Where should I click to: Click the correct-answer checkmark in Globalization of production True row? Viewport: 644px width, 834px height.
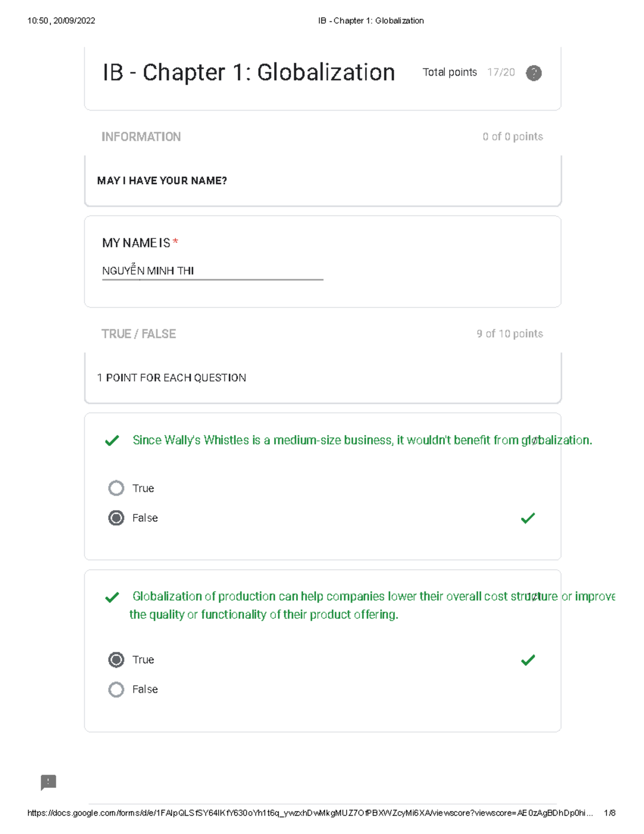(528, 660)
